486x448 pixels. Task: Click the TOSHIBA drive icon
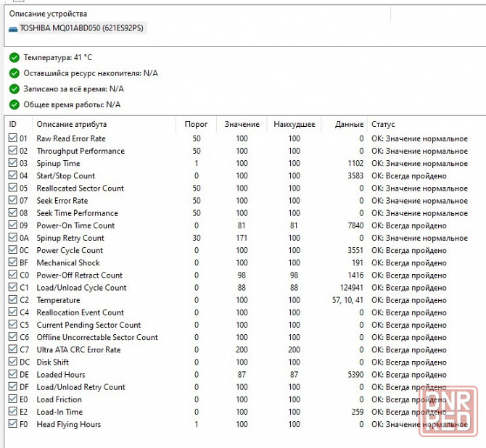13,29
